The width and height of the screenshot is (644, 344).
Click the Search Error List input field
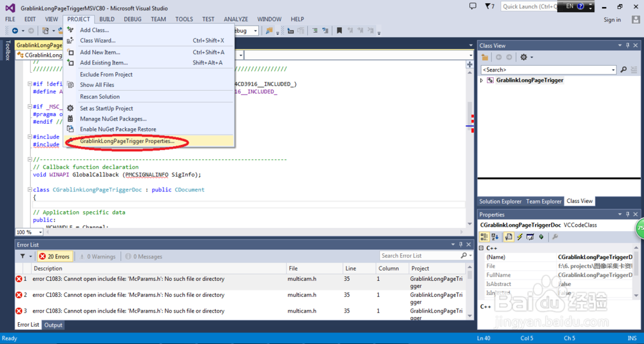[x=419, y=256]
